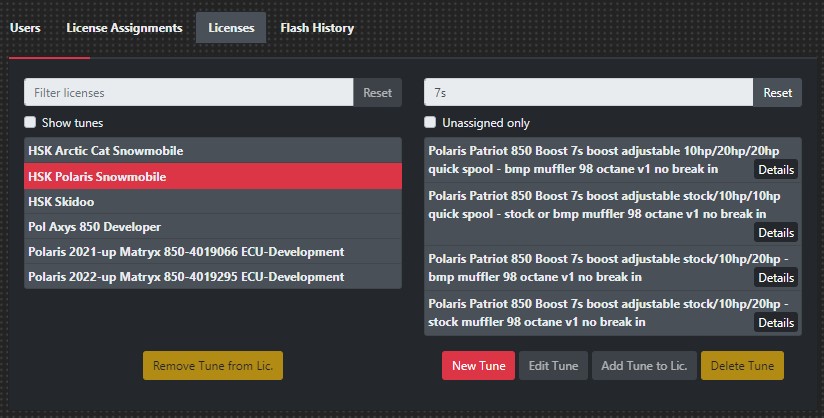Viewport: 824px width, 418px height.
Task: Focus the Filter licenses input field
Action: point(189,93)
